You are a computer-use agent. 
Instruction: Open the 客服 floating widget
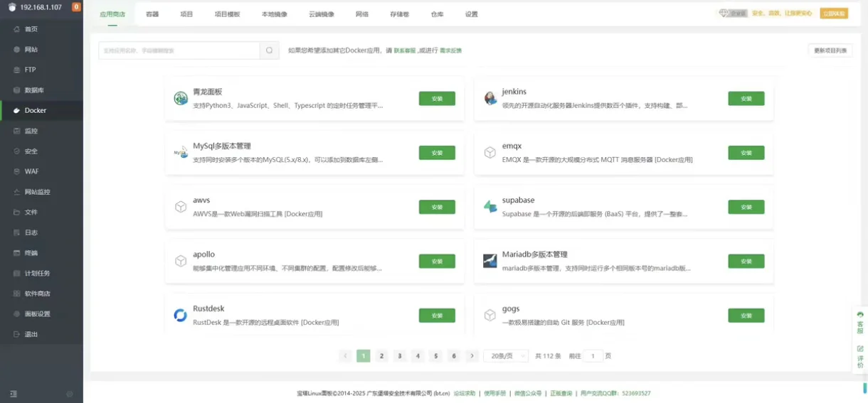click(860, 323)
